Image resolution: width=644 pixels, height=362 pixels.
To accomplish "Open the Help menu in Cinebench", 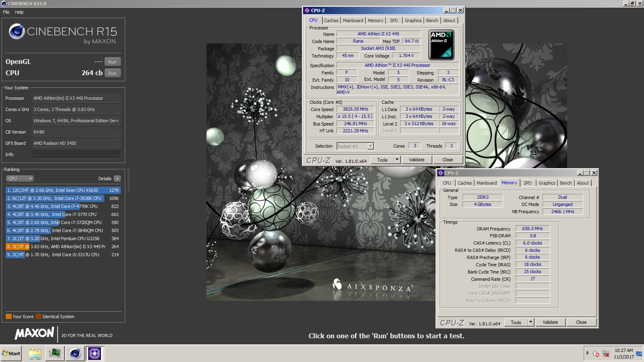I will click(x=19, y=12).
